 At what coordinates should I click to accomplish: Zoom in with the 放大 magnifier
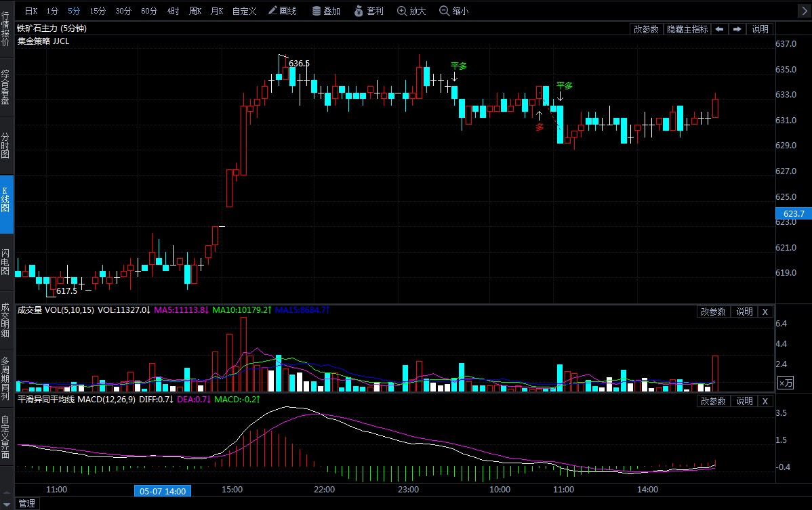click(411, 11)
